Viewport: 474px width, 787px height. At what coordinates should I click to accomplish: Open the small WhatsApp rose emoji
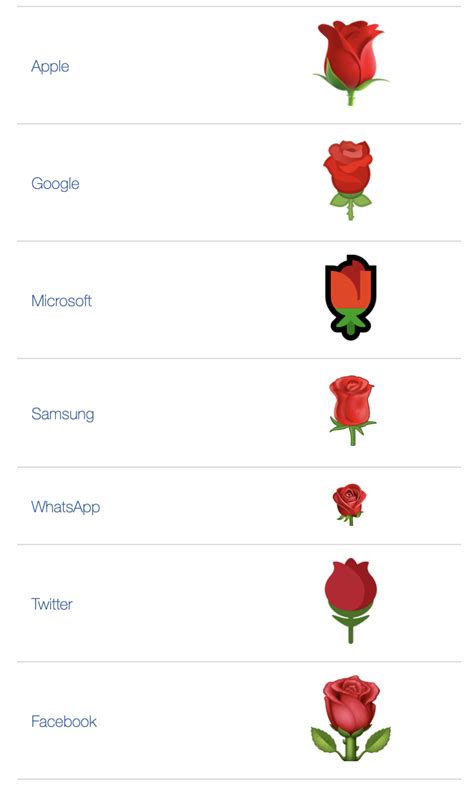pos(349,504)
